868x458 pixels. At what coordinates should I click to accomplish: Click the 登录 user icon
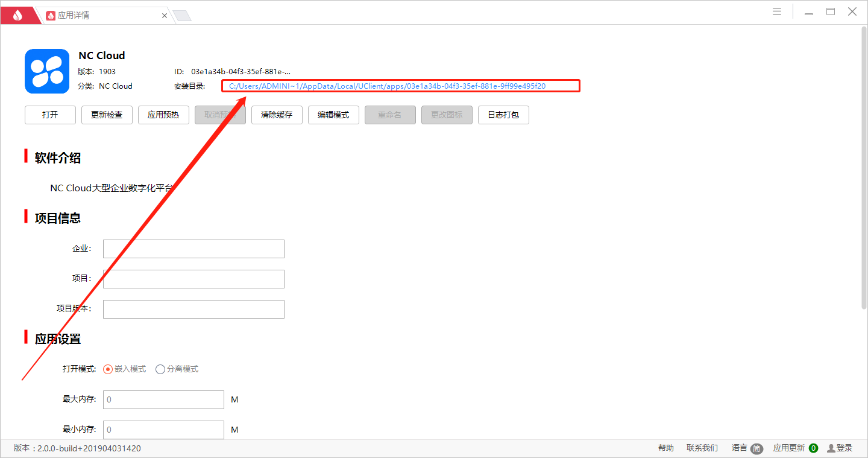pos(831,448)
